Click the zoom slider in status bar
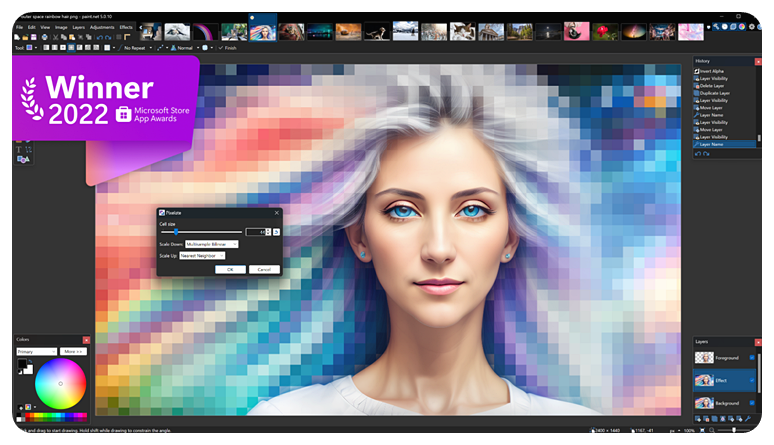 coord(734,430)
